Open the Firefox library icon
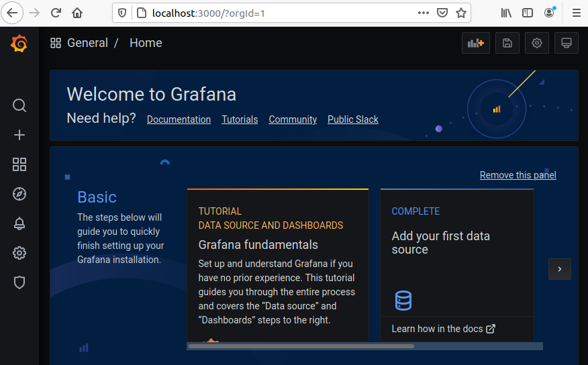Screen dimensions: 588x365 point(506,13)
